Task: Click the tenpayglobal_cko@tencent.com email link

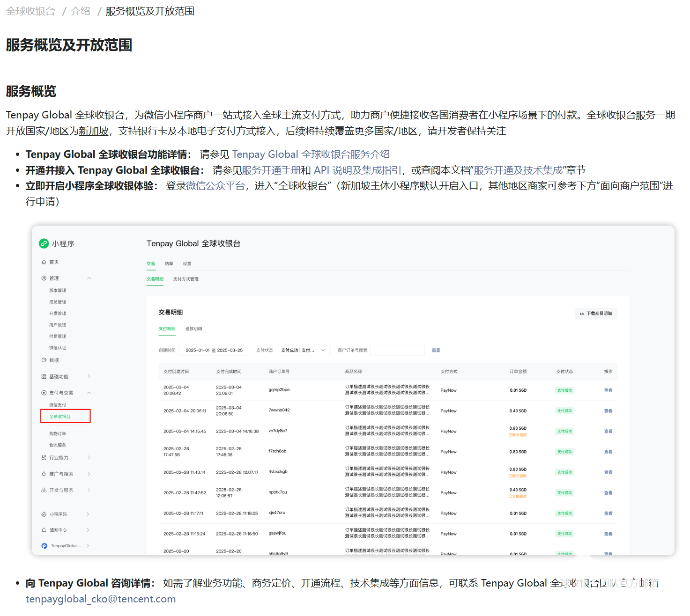Action: point(101,599)
